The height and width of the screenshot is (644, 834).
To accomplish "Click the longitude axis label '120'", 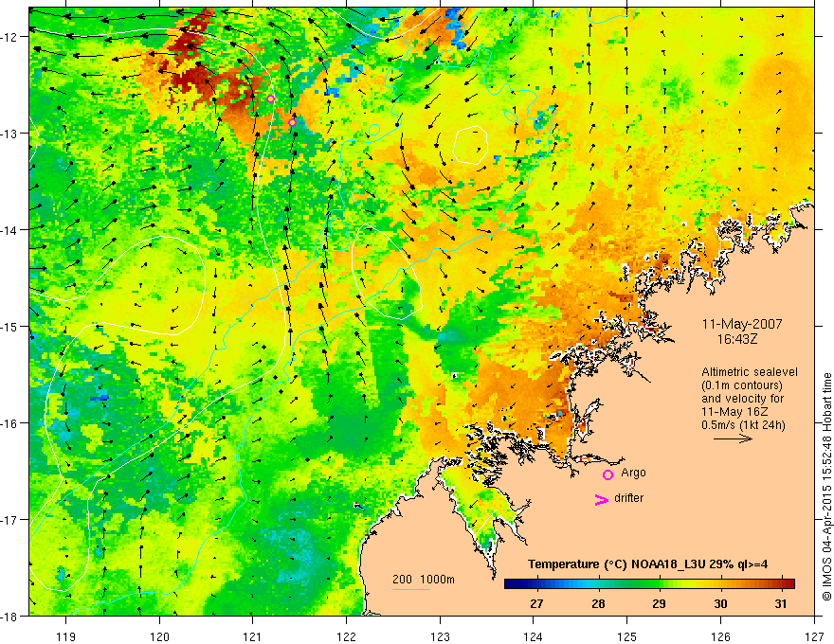I will [x=159, y=636].
